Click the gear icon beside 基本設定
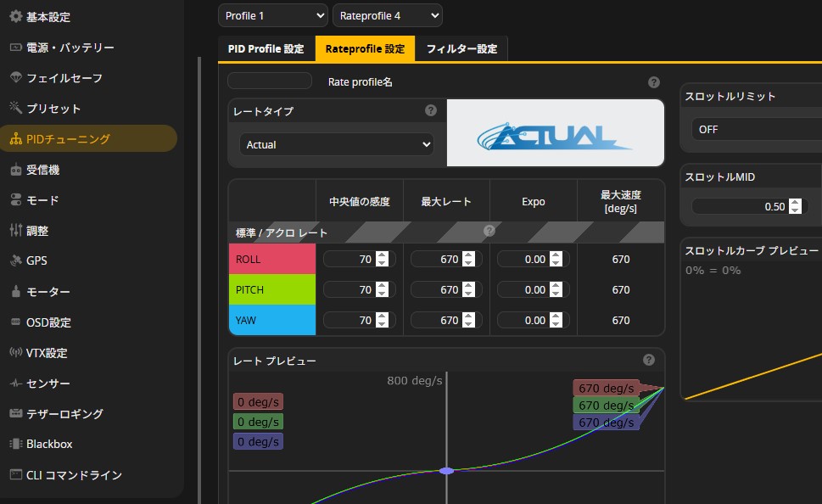Screen dimensions: 822x504 click(15, 17)
